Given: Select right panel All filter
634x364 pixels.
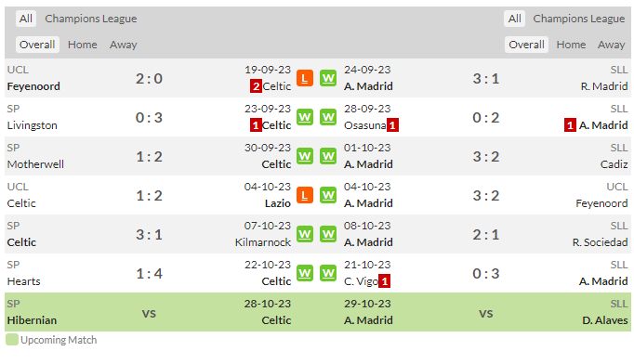Looking at the screenshot, I should coord(514,19).
